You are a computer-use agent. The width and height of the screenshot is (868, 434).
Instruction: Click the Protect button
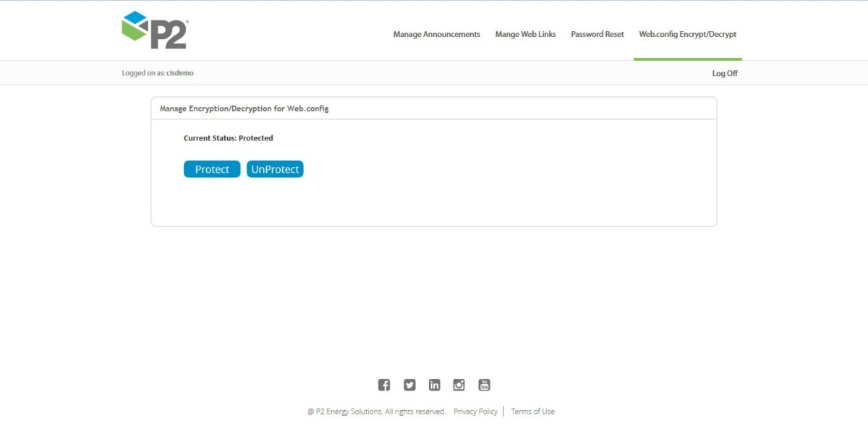(211, 169)
